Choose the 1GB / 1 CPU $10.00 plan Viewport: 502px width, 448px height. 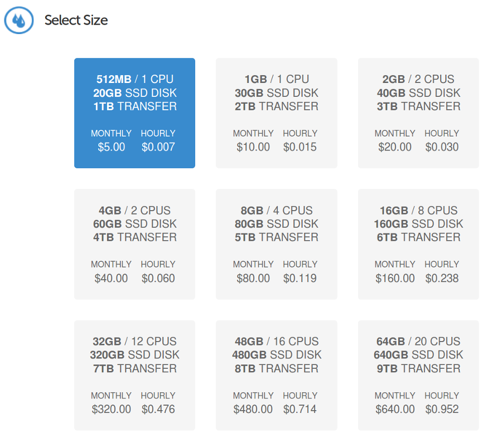click(x=276, y=113)
